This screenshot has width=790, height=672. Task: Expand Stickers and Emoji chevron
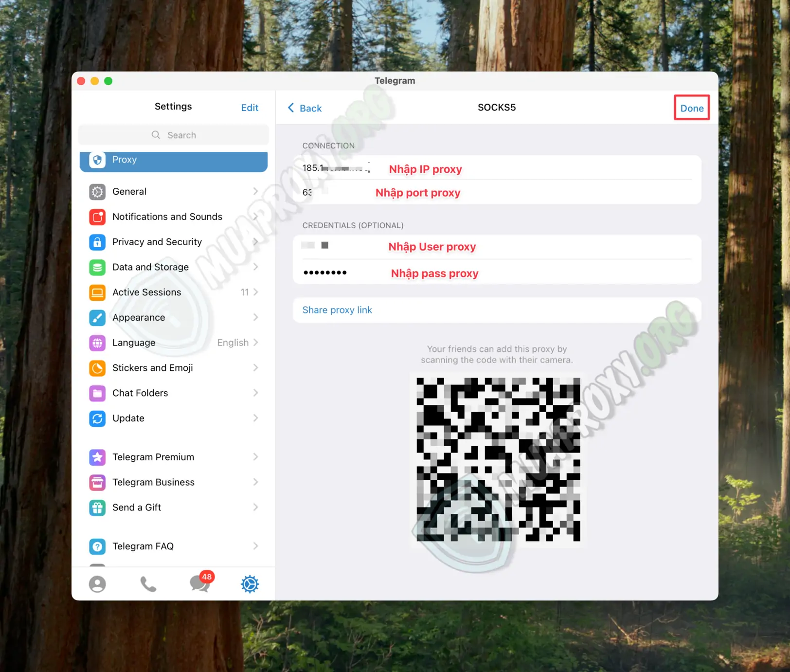click(x=255, y=368)
